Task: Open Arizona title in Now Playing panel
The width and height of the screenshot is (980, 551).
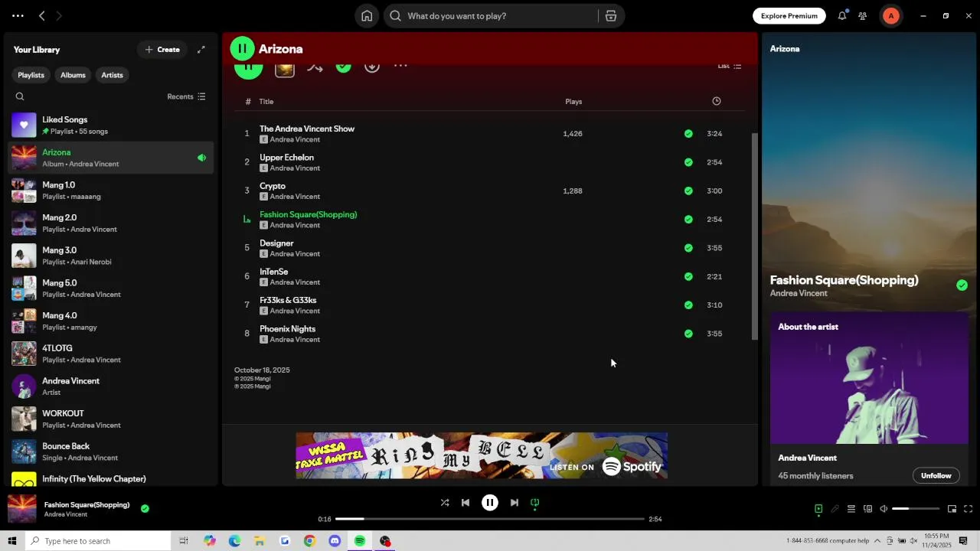Action: point(785,49)
